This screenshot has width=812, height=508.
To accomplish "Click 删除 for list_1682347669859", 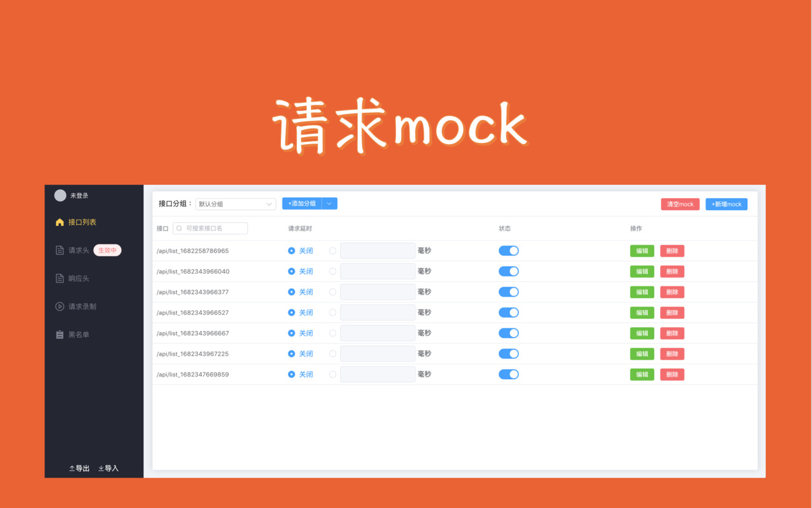I will point(672,375).
